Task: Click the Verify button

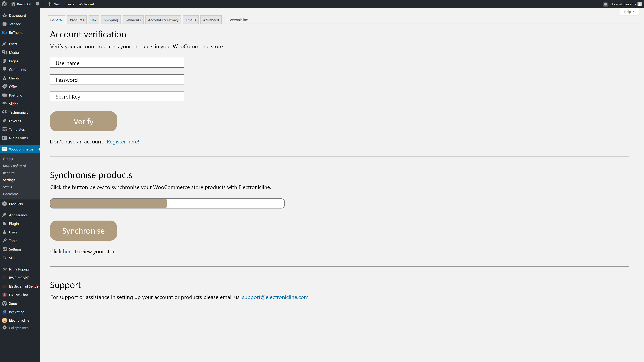Action: [x=84, y=121]
